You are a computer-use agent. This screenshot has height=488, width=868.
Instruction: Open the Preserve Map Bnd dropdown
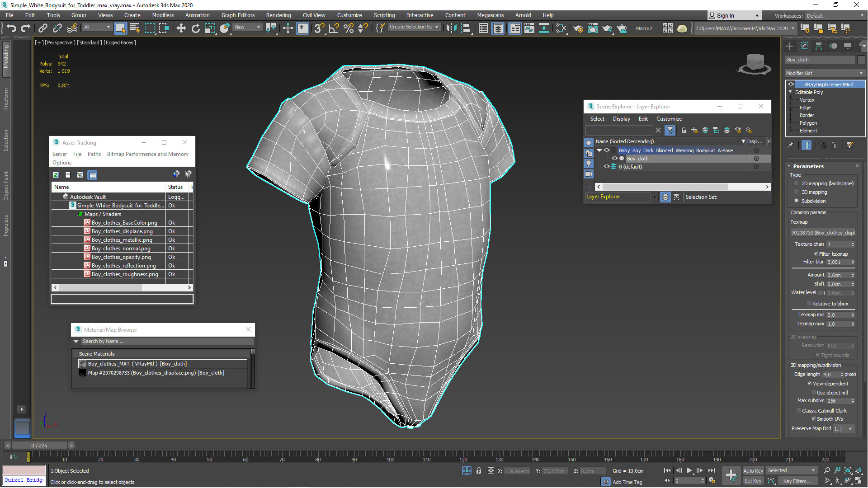tap(844, 429)
